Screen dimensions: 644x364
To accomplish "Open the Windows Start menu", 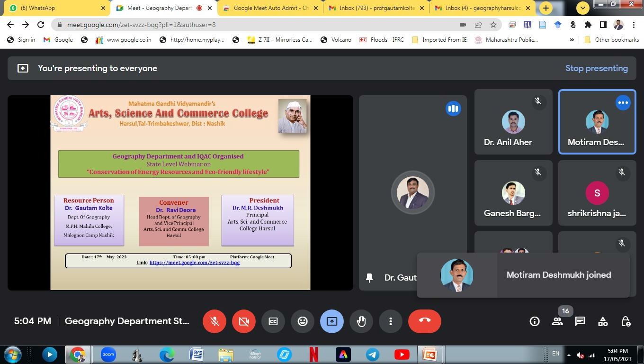I will [x=12, y=355].
